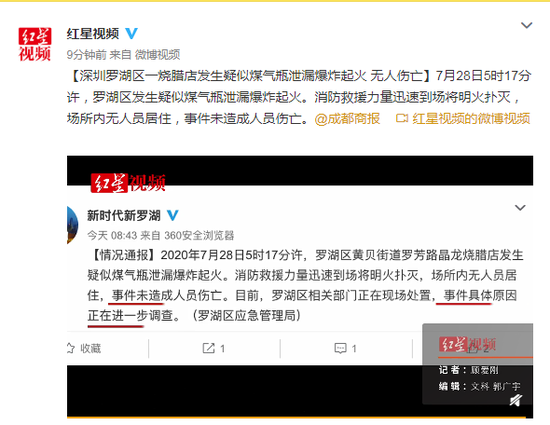Open the 红星视频 account avatar logo

click(35, 44)
